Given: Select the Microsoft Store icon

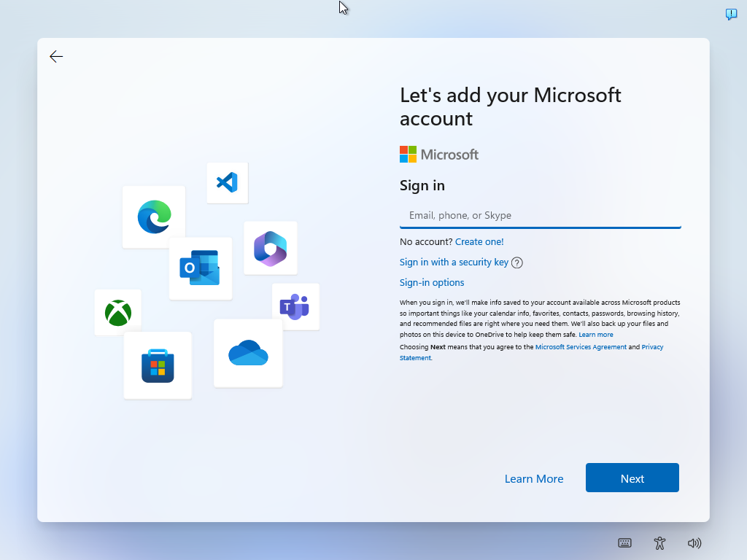Looking at the screenshot, I should point(158,365).
